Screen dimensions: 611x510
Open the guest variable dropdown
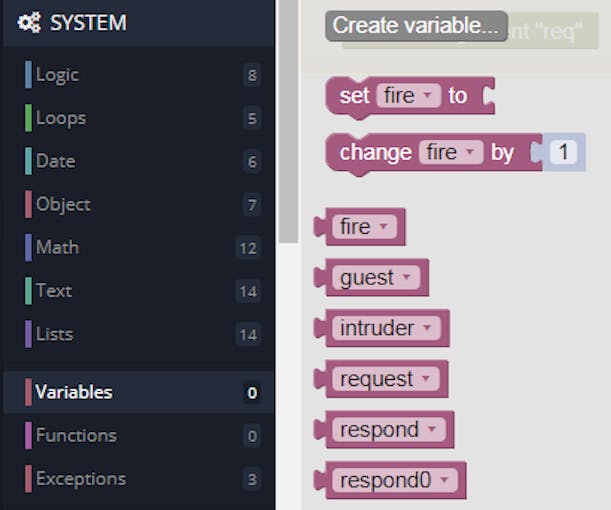(404, 278)
